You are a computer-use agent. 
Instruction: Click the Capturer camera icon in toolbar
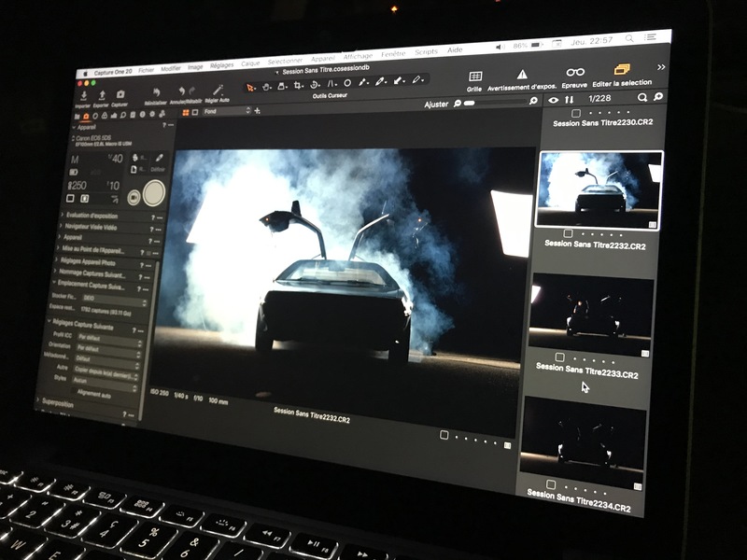click(x=120, y=94)
